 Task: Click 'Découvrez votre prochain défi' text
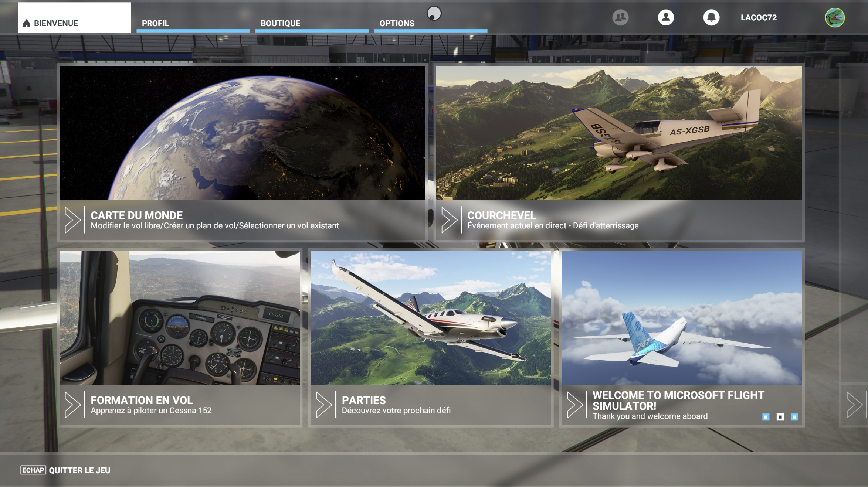pos(396,410)
